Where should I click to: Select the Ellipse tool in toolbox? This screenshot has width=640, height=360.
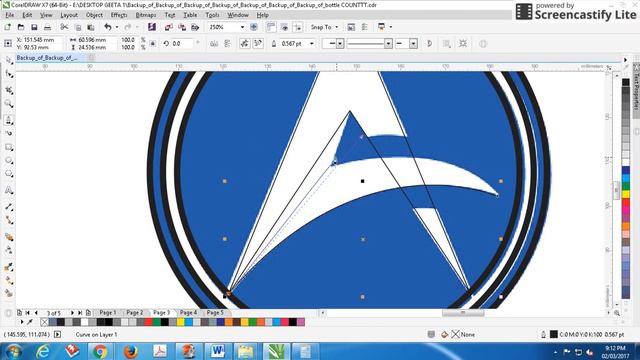(x=9, y=161)
